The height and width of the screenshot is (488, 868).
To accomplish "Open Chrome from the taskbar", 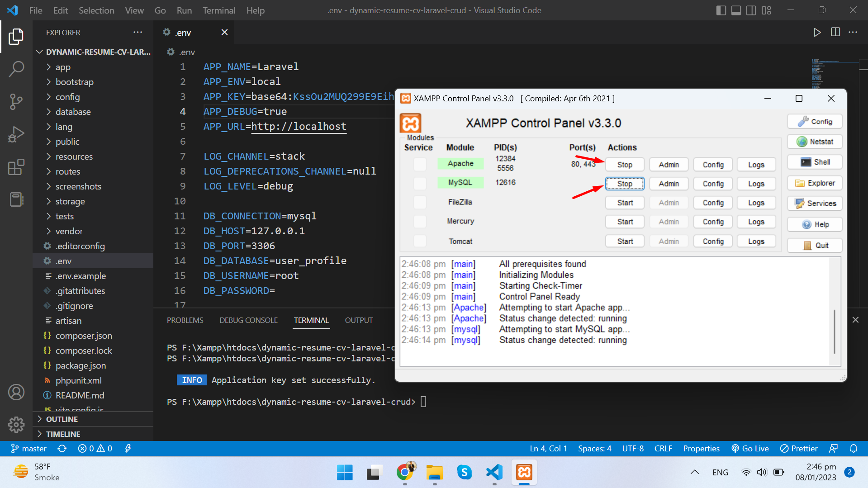I will pos(405,472).
